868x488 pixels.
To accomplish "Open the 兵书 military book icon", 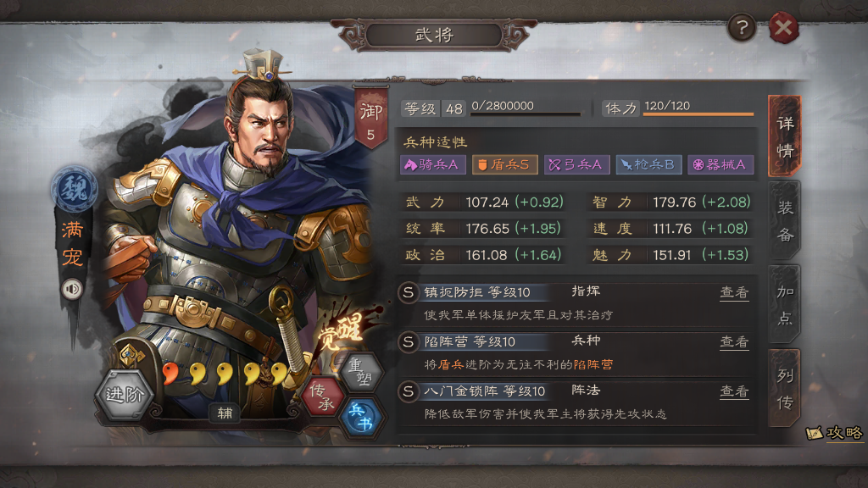I will coord(361,417).
